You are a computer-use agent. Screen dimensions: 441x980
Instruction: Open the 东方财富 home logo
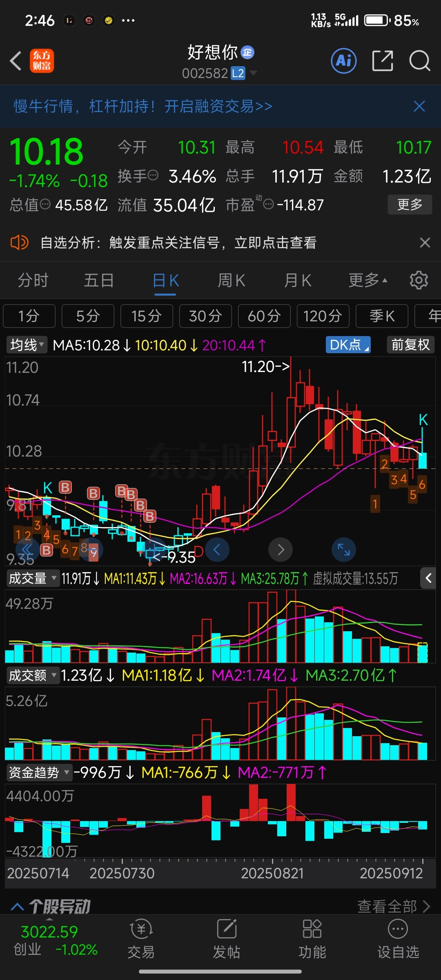pos(42,61)
